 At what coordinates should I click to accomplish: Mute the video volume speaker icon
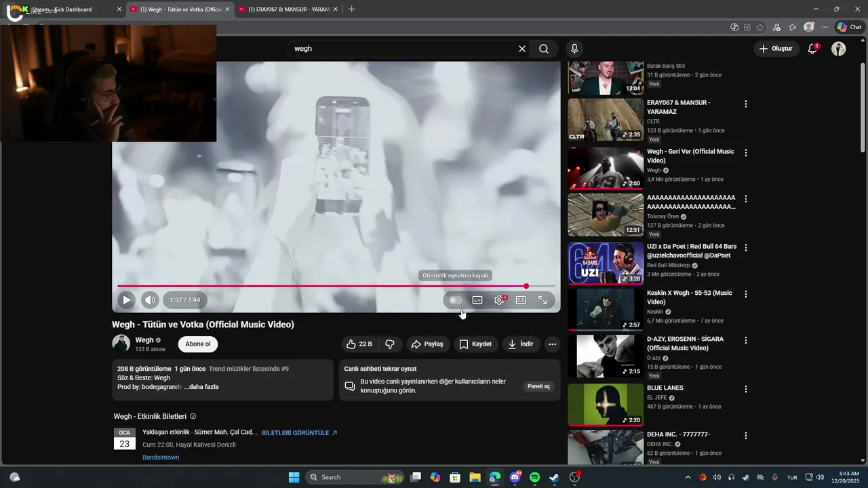click(150, 300)
